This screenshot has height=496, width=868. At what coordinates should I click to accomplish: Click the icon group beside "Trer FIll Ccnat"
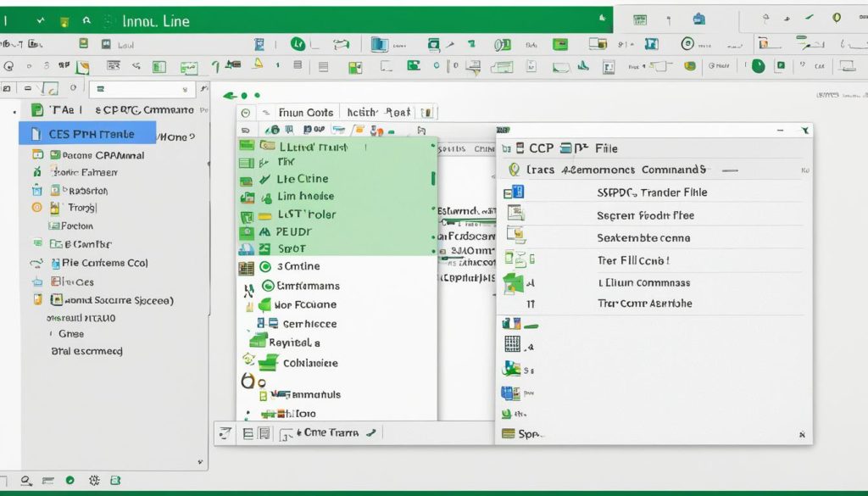(x=520, y=259)
